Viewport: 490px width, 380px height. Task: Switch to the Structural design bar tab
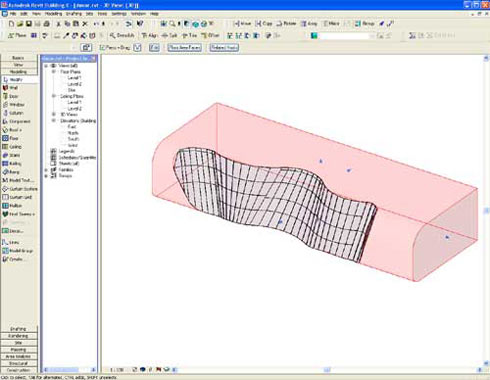click(x=18, y=363)
